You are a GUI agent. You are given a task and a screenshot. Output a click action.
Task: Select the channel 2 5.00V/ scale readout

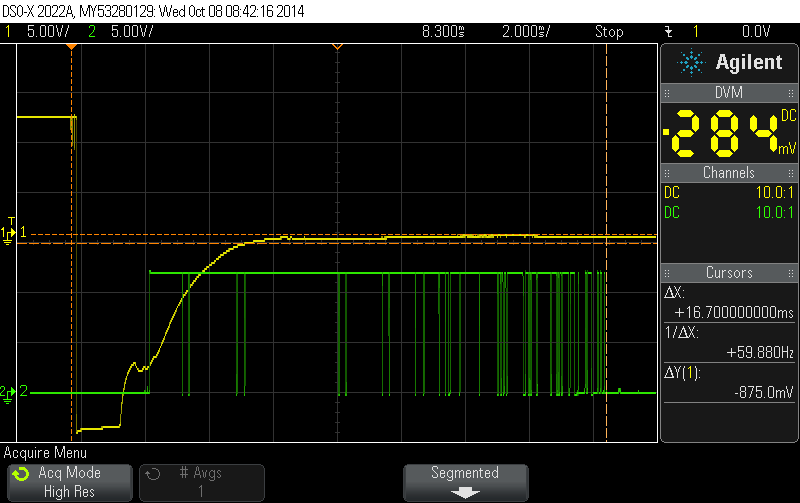click(x=132, y=32)
